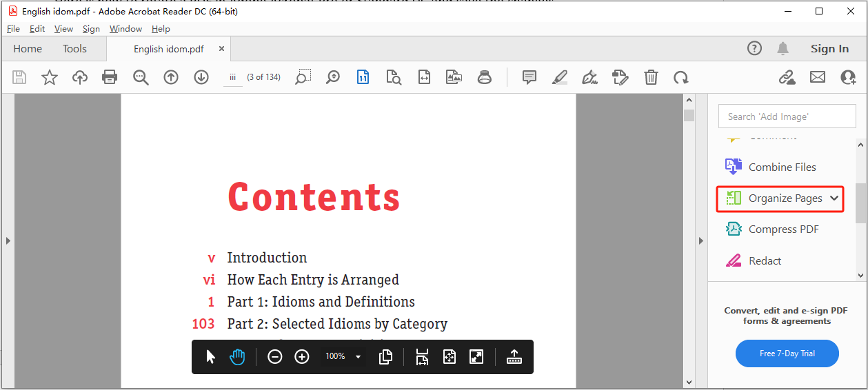Viewport: 868px width, 390px height.
Task: Open the Redact tool
Action: tap(754, 260)
